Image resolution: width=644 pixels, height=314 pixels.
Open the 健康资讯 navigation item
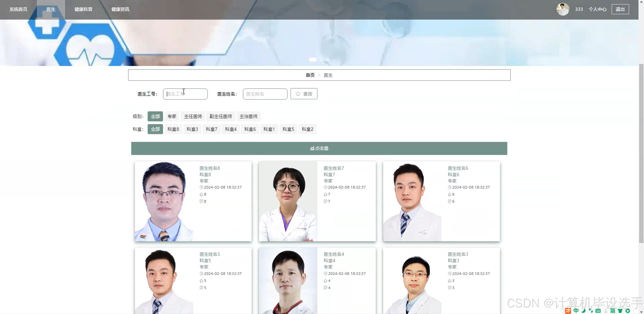coord(120,9)
